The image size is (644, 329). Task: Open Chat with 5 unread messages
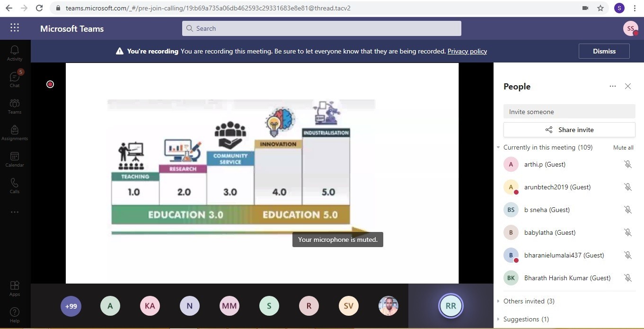[x=15, y=79]
